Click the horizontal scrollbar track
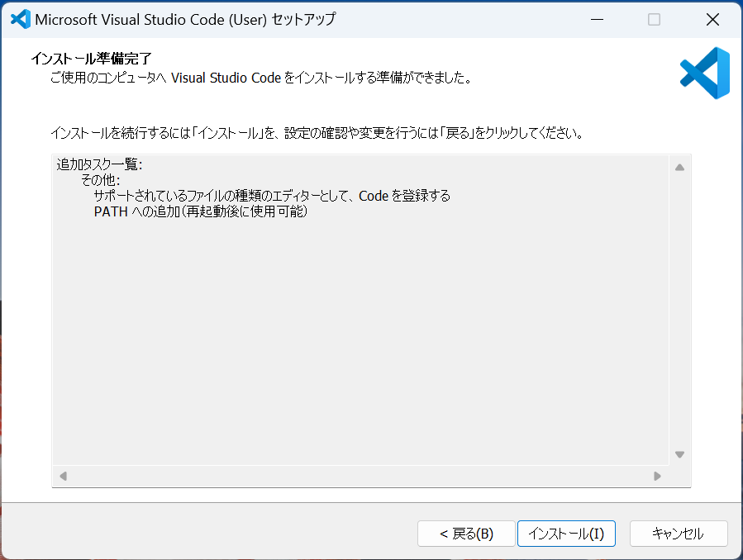This screenshot has height=560, width=743. click(x=364, y=477)
